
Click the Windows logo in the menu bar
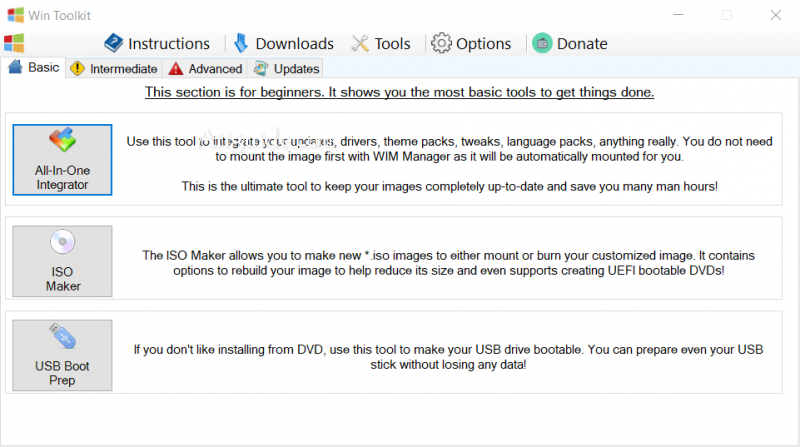pyautogui.click(x=14, y=43)
